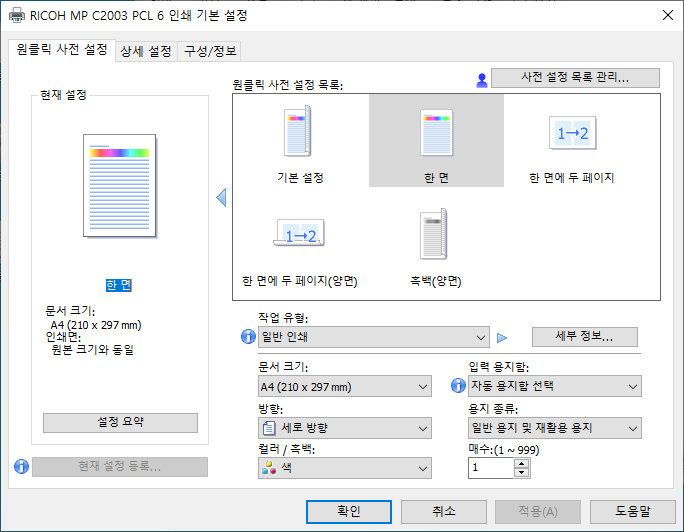Open the 방향 dropdown (세로 방향)

click(345, 428)
